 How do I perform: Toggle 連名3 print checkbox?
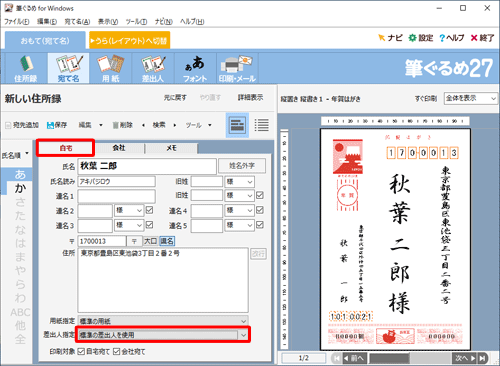[149, 225]
